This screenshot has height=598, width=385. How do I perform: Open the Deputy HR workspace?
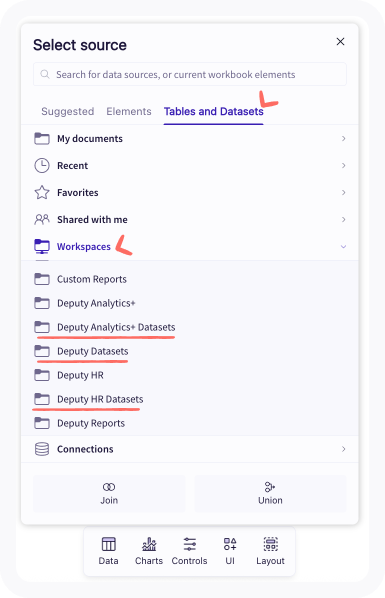(x=80, y=375)
